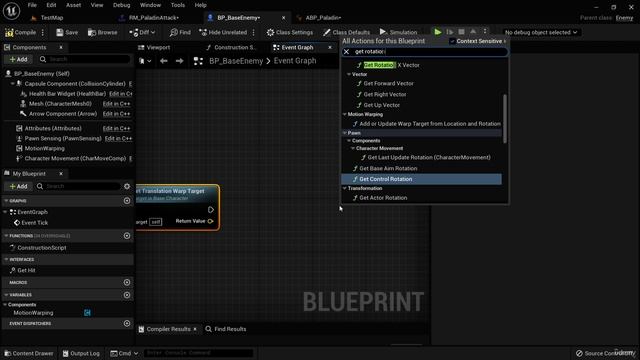Open the Content Drawer
Viewport: 640px width, 360px height.
coord(29,353)
